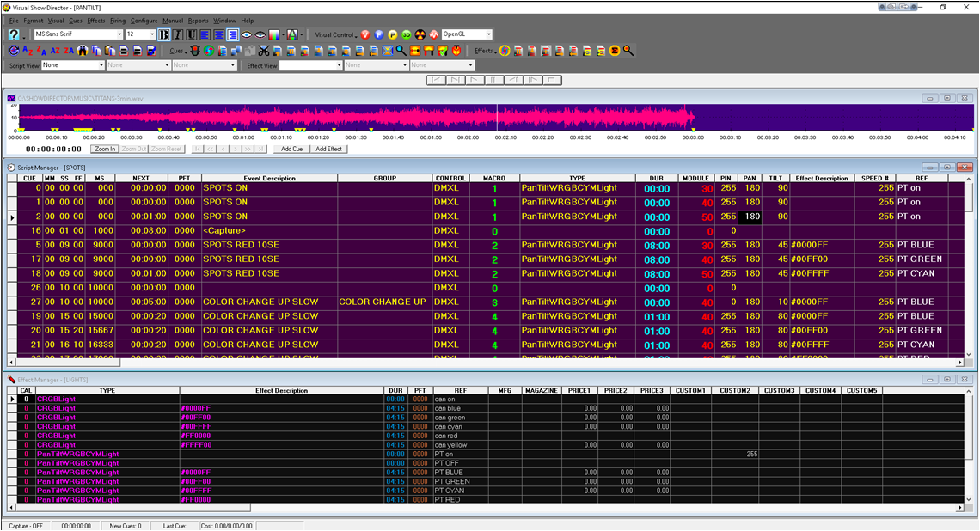Screen dimensions: 980x531
Task: Click the blue X envelope icon in Cues toolbar
Action: click(388, 51)
